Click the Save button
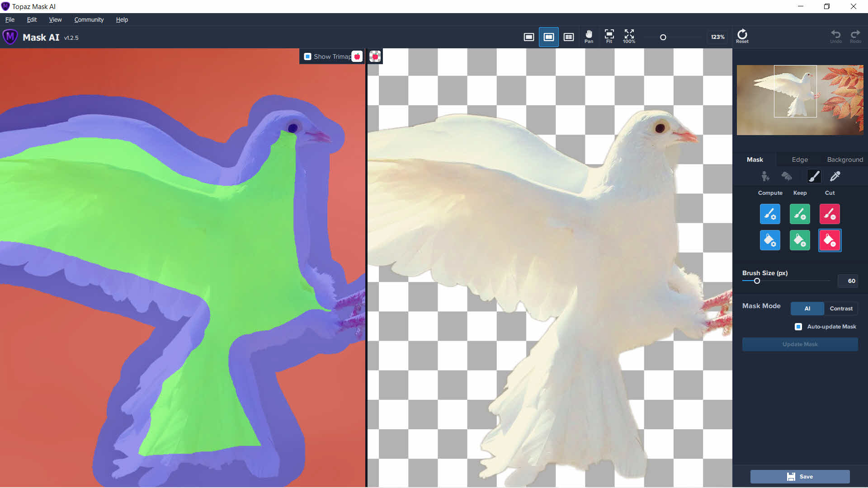Image resolution: width=868 pixels, height=488 pixels. (800, 477)
